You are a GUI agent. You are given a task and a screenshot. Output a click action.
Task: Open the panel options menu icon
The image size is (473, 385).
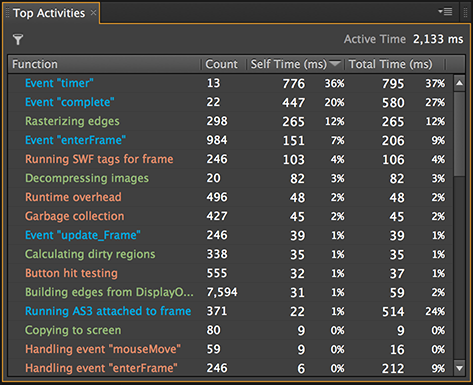(445, 12)
